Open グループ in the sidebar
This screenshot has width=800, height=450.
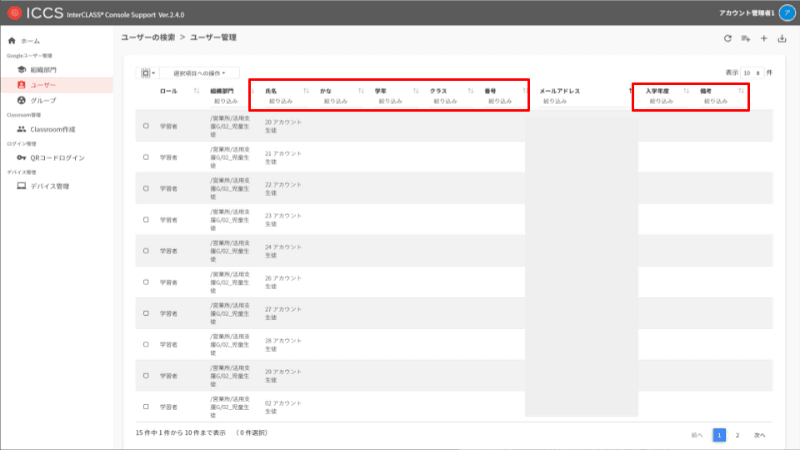[x=43, y=101]
